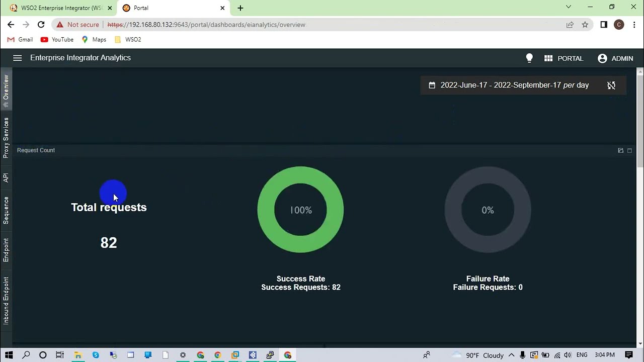The image size is (644, 362).
Task: Switch to the Inbound Endpoint side tab
Action: [6, 300]
